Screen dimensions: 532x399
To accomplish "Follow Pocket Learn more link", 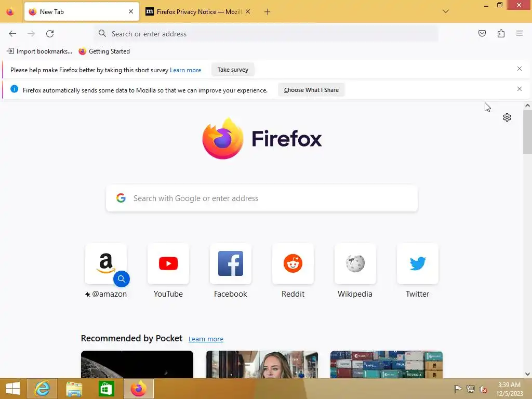I will click(206, 339).
